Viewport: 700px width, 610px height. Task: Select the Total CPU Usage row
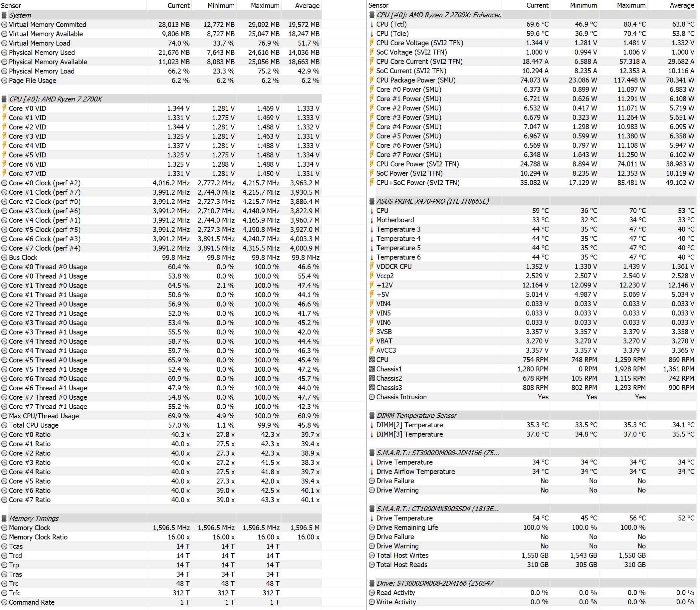click(34, 425)
